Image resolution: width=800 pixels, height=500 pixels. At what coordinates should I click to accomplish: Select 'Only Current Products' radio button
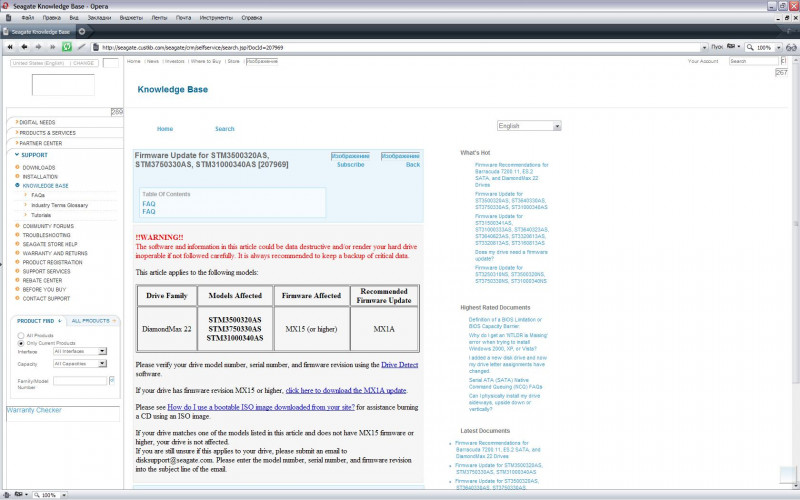21,343
